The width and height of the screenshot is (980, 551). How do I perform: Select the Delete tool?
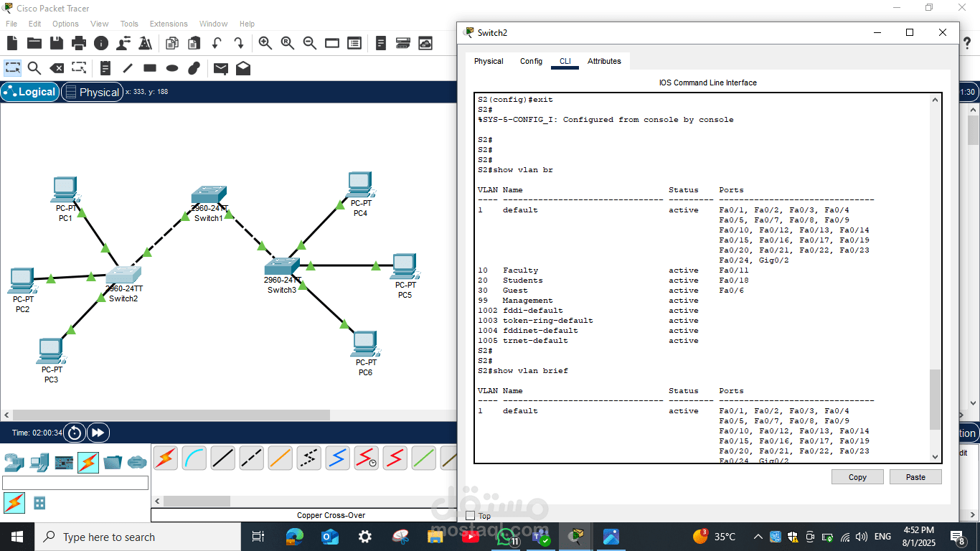pyautogui.click(x=57, y=68)
